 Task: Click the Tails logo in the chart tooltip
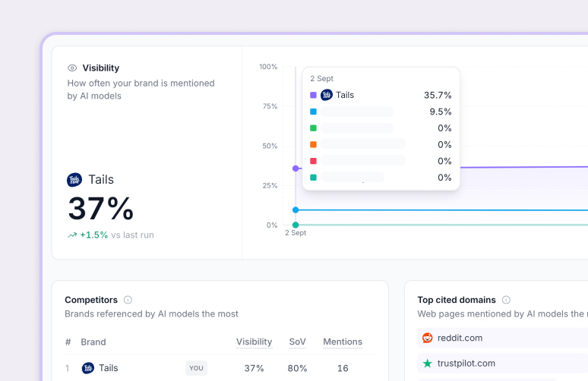[327, 95]
